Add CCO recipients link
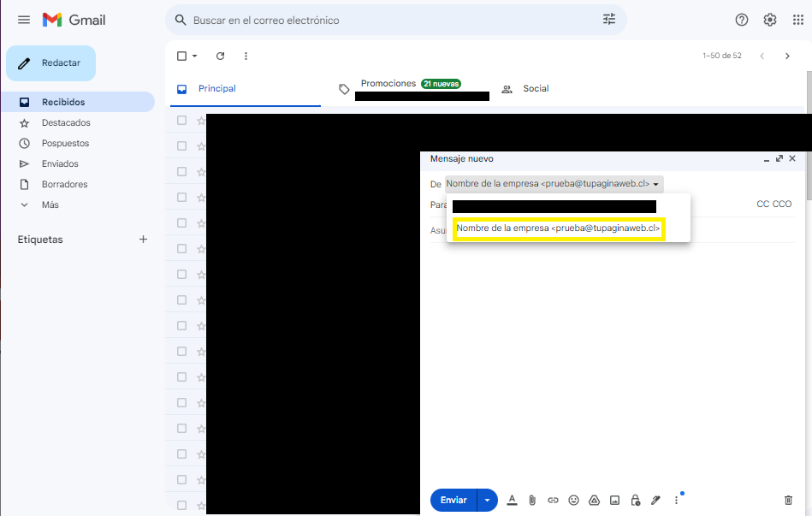The height and width of the screenshot is (516, 812). (x=782, y=205)
